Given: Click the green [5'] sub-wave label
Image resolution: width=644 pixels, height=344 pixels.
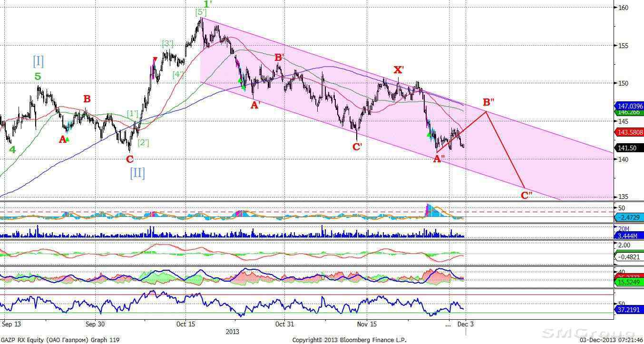Looking at the screenshot, I should click(201, 12).
